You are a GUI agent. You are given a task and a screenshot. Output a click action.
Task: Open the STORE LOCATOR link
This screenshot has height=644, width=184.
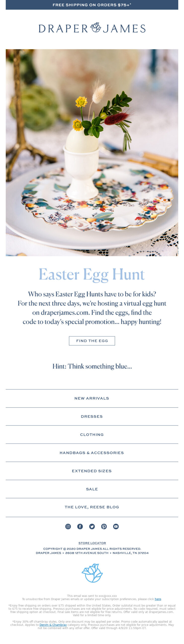coord(92,542)
